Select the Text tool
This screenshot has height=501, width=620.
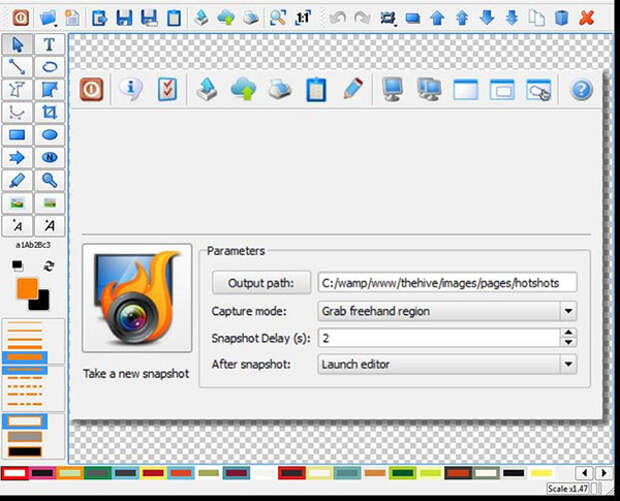[x=49, y=44]
